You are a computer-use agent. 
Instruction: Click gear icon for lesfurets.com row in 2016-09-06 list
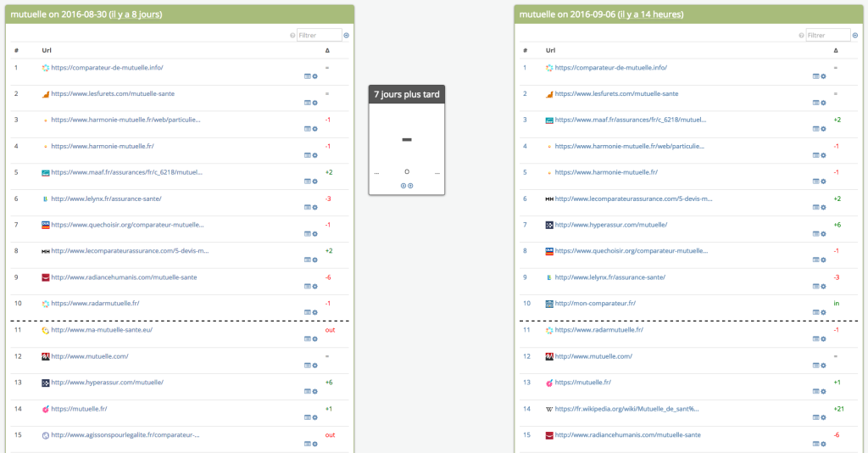[824, 103]
